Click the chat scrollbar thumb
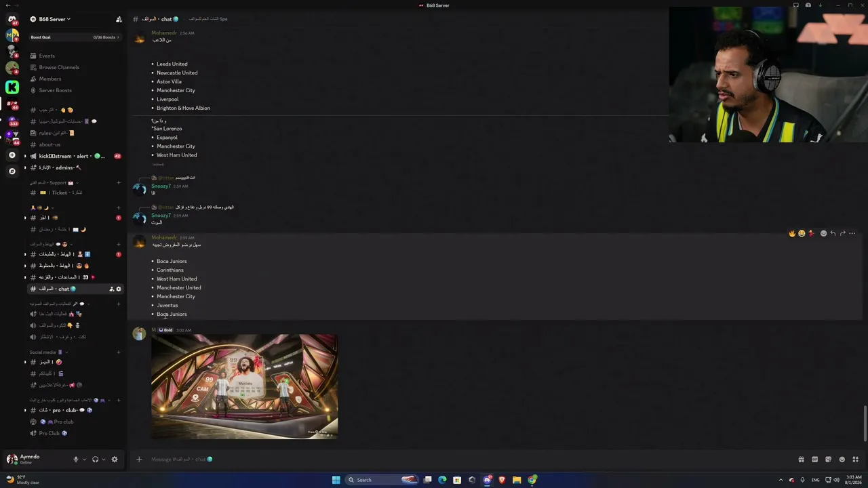 click(x=865, y=424)
